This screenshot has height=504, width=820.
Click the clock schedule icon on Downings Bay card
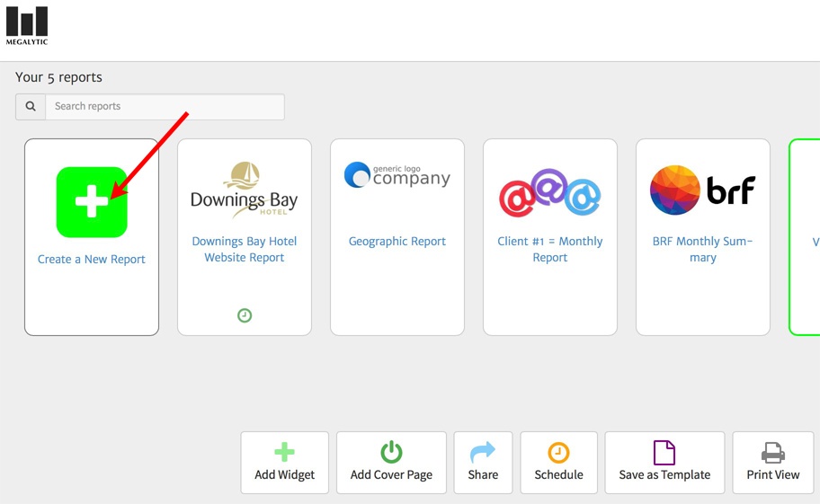pos(245,315)
